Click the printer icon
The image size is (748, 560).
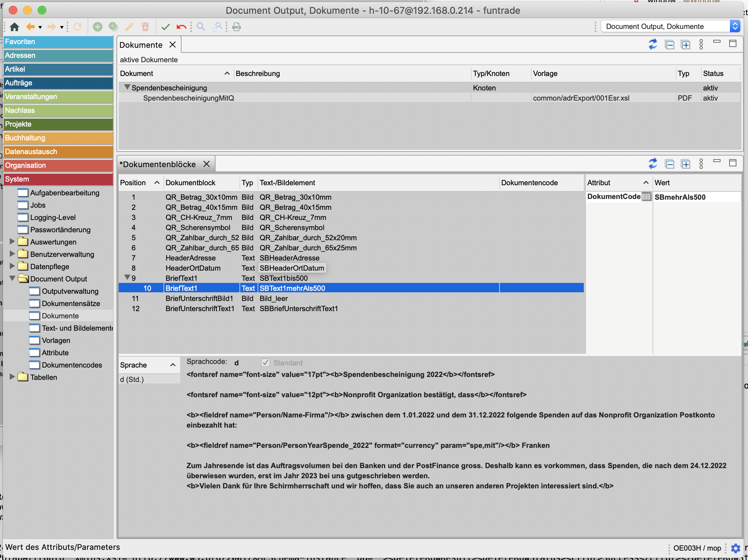tap(237, 27)
